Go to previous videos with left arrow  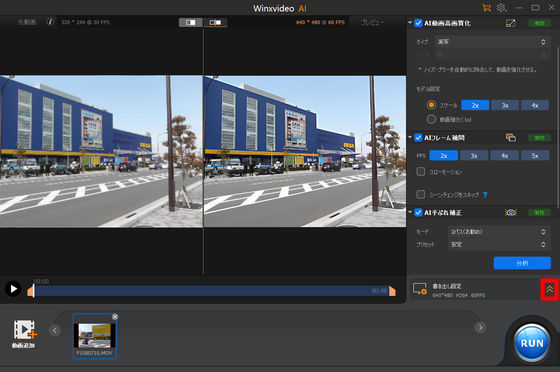click(x=55, y=331)
